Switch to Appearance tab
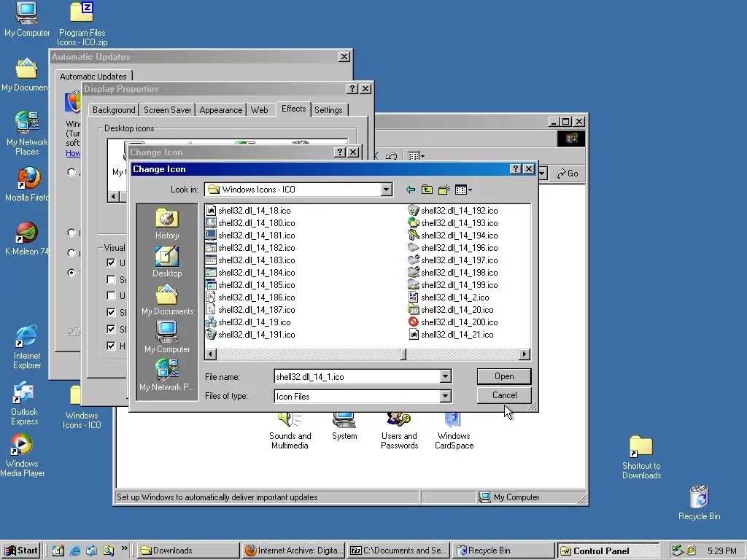Image resolution: width=747 pixels, height=560 pixels. 221,110
